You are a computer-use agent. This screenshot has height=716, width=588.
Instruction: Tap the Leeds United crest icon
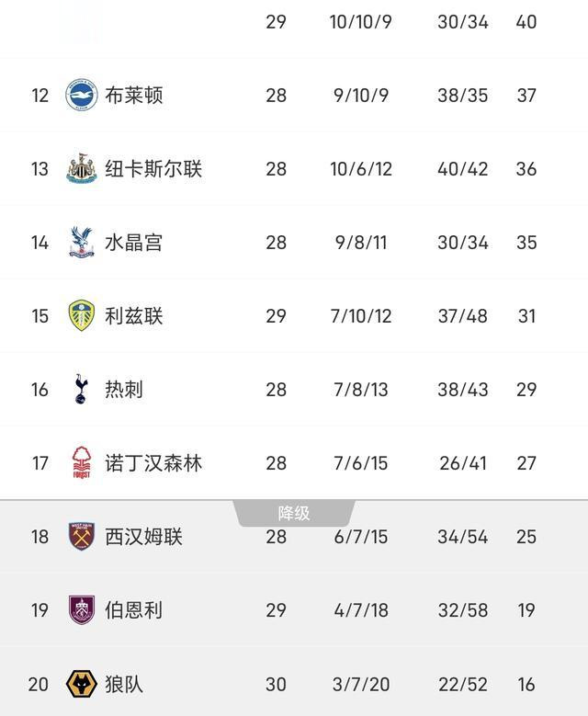pos(82,316)
